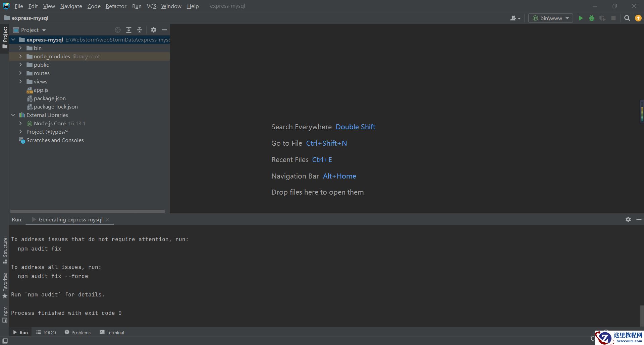Open the Project view dropdown
The image size is (644, 345).
29,30
